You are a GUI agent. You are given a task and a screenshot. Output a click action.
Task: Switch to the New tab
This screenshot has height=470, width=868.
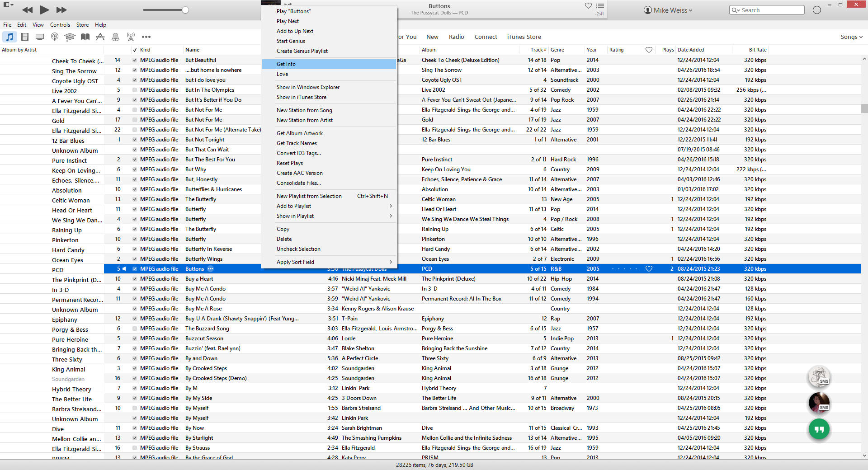[x=432, y=37]
